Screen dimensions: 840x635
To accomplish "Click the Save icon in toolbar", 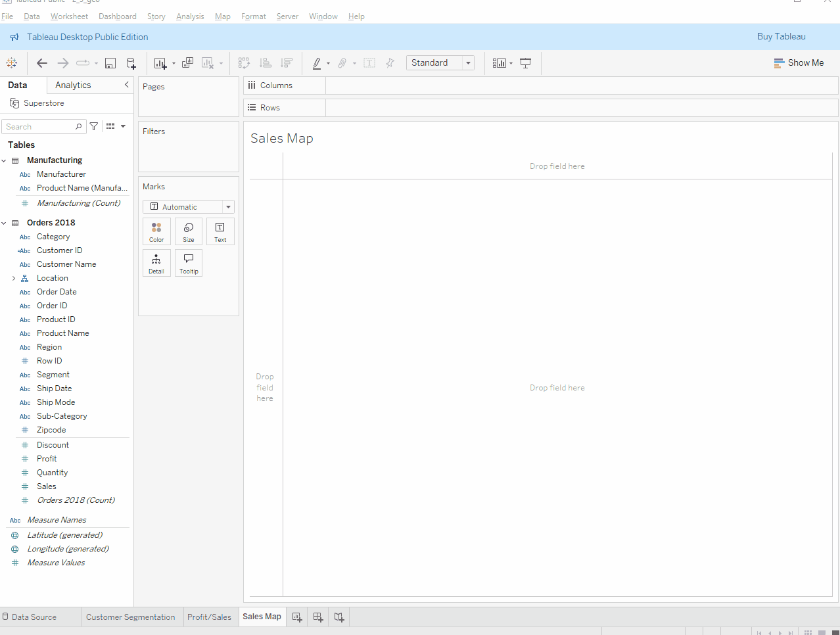I will click(110, 63).
